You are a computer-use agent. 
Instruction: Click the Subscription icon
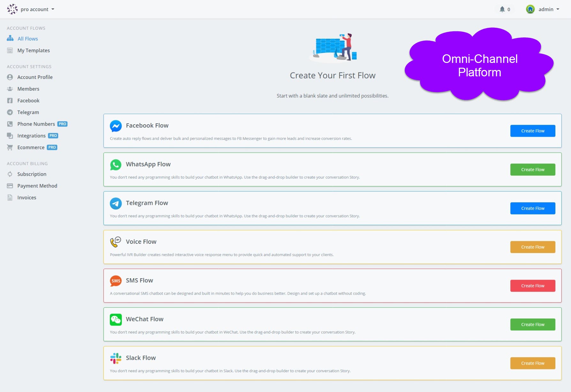tap(10, 174)
